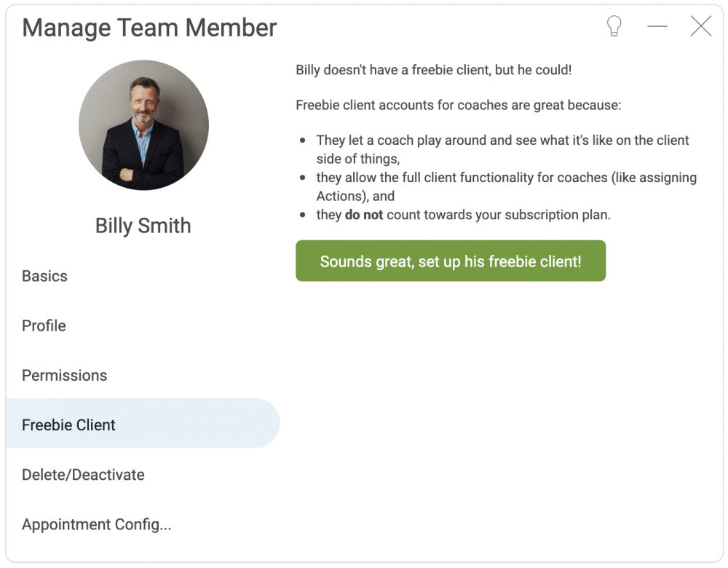Click the bullet dot before "They let a coach"
Viewport: 728px width, 568px height.
click(x=303, y=141)
